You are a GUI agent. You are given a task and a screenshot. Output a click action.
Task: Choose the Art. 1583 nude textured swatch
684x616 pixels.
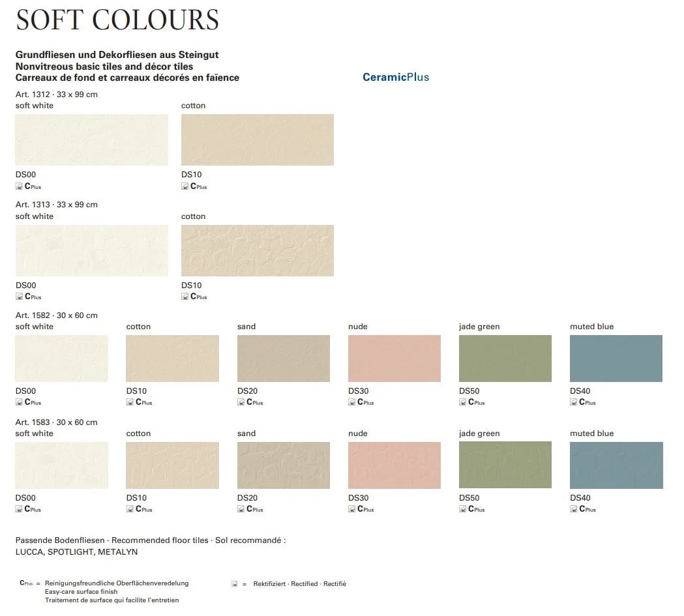coord(394,465)
